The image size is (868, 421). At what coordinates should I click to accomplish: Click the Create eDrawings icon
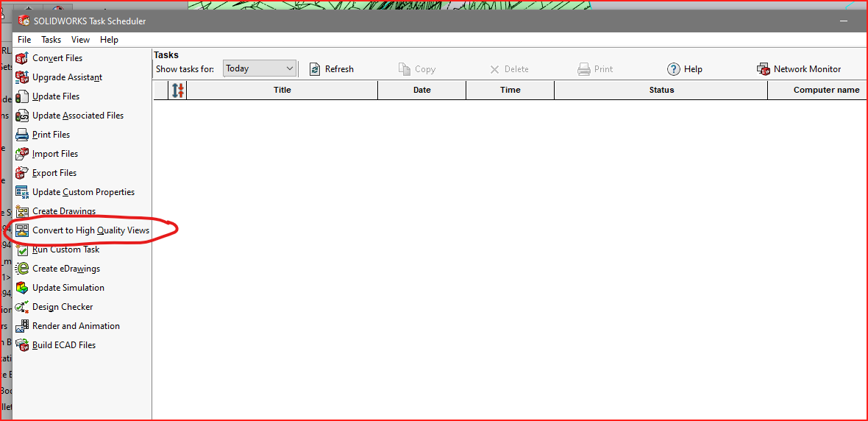pyautogui.click(x=21, y=269)
